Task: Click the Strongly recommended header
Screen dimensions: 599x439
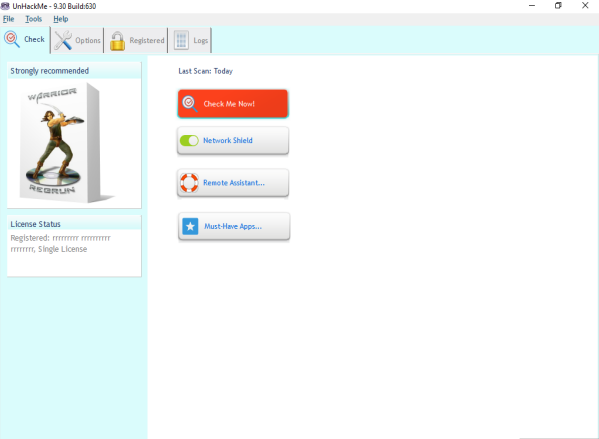Action: [74, 71]
